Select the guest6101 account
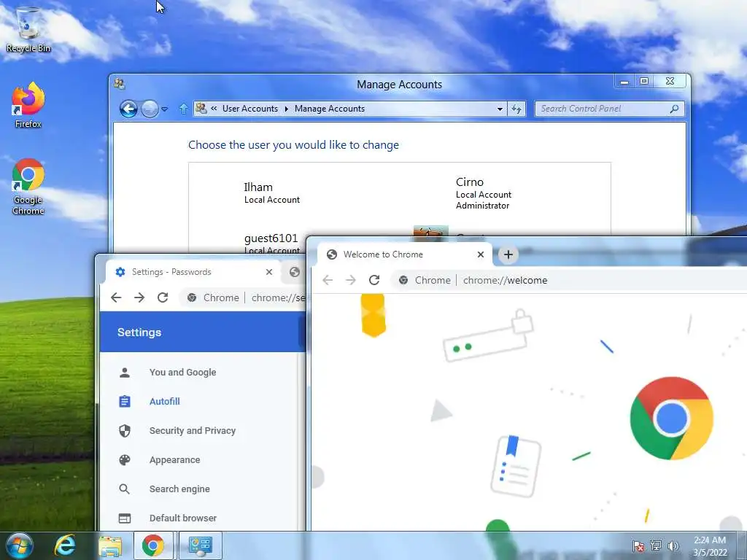 tap(271, 243)
